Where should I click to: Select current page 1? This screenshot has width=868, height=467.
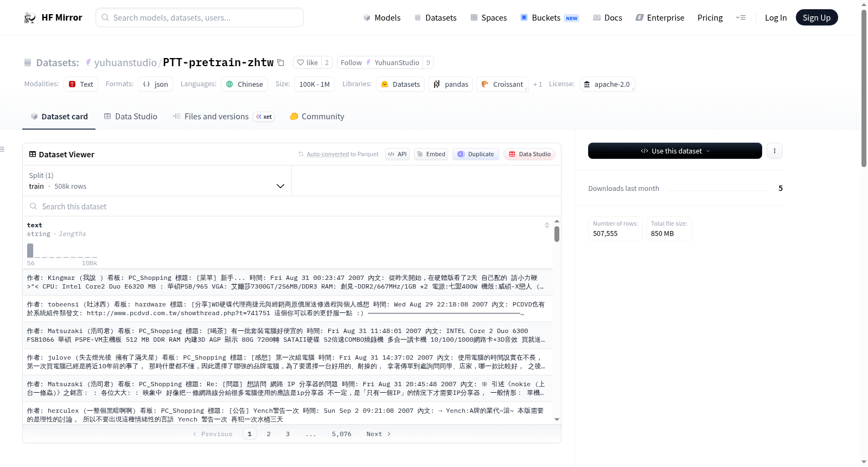coord(250,434)
